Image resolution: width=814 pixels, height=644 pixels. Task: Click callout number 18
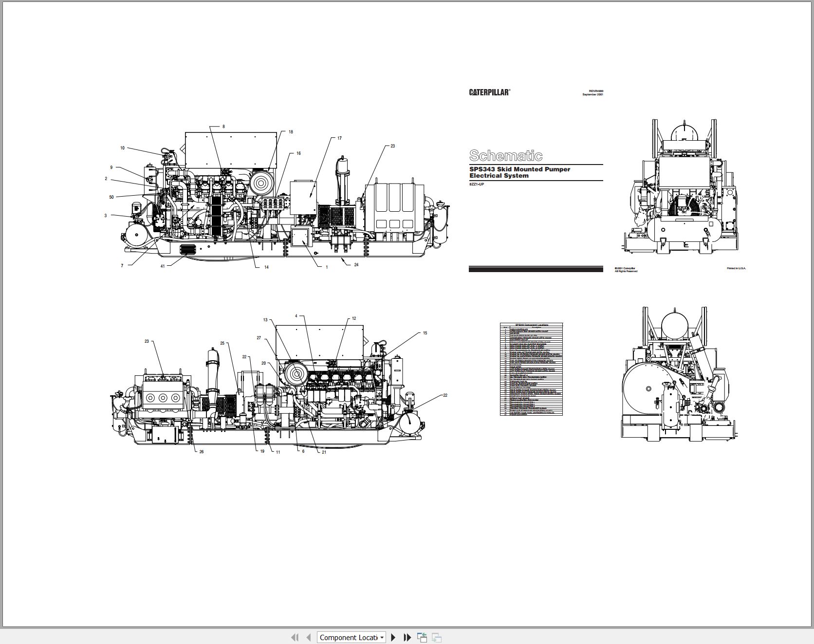pos(291,132)
